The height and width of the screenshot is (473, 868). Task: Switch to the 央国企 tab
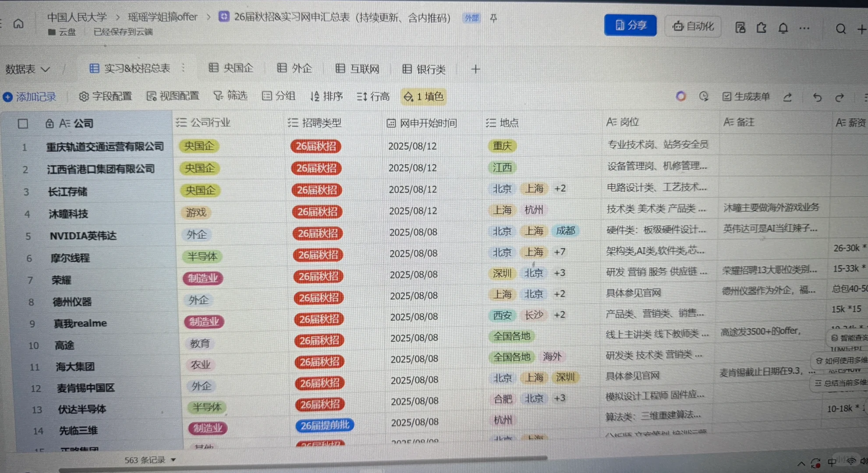coord(231,68)
